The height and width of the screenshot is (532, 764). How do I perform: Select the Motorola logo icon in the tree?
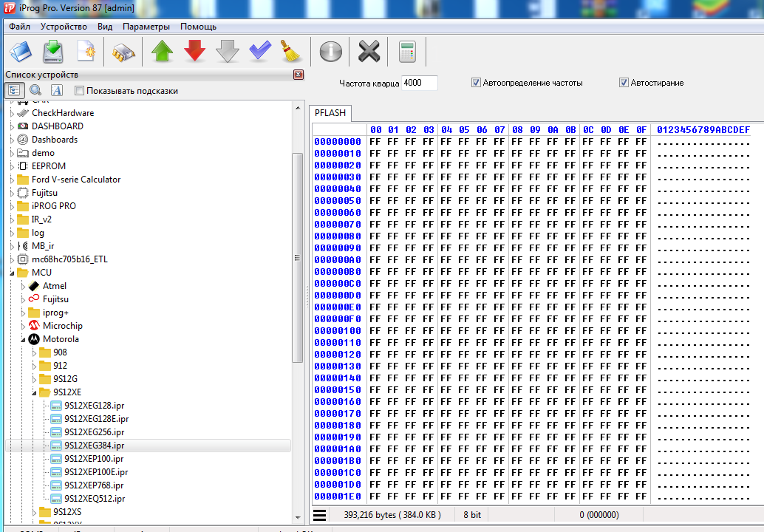click(34, 339)
